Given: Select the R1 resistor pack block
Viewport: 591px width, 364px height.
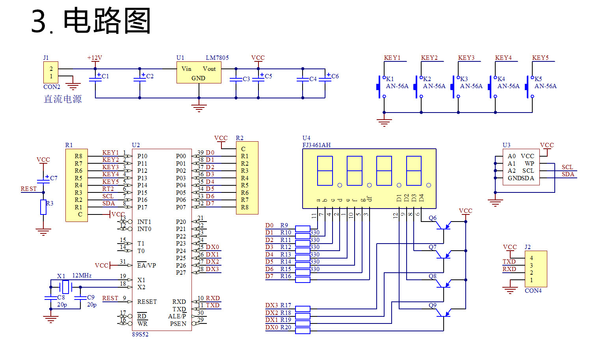Looking at the screenshot, I should 76,185.
